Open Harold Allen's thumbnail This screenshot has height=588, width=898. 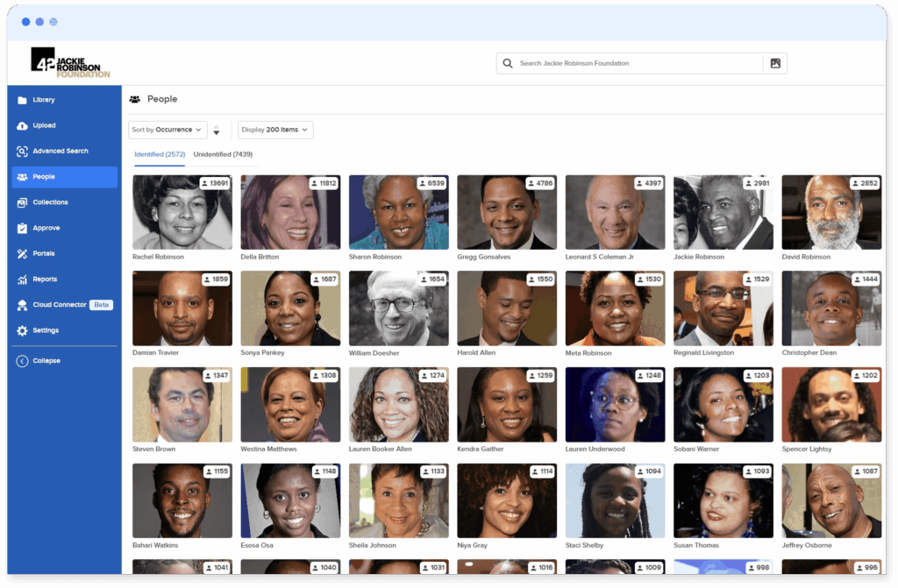pos(507,308)
